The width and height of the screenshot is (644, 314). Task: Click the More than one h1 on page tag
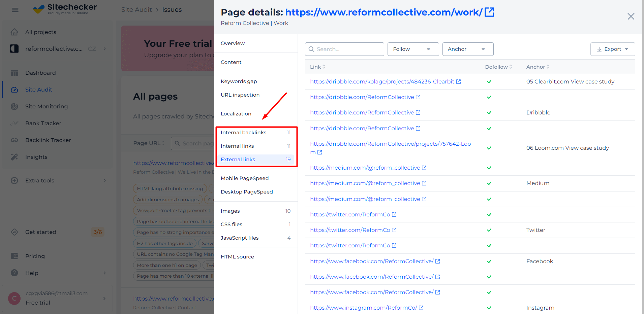[x=167, y=265]
